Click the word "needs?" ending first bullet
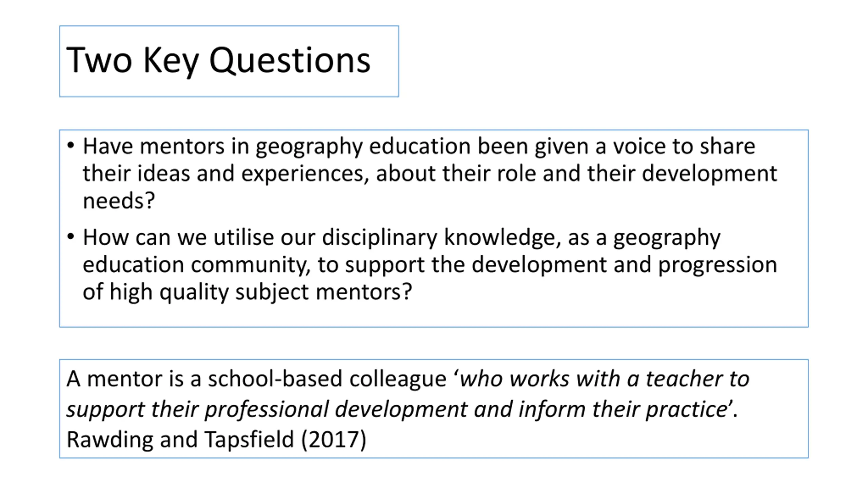868x488 pixels. (119, 201)
